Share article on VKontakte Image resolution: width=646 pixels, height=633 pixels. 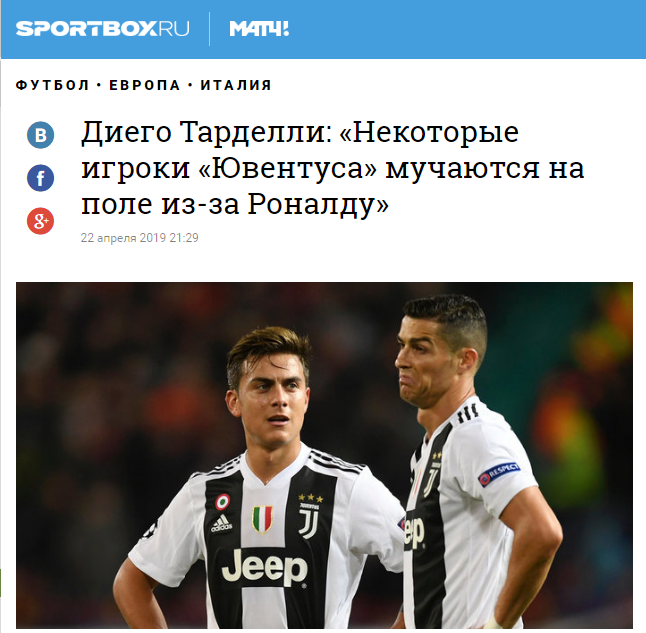(x=40, y=135)
